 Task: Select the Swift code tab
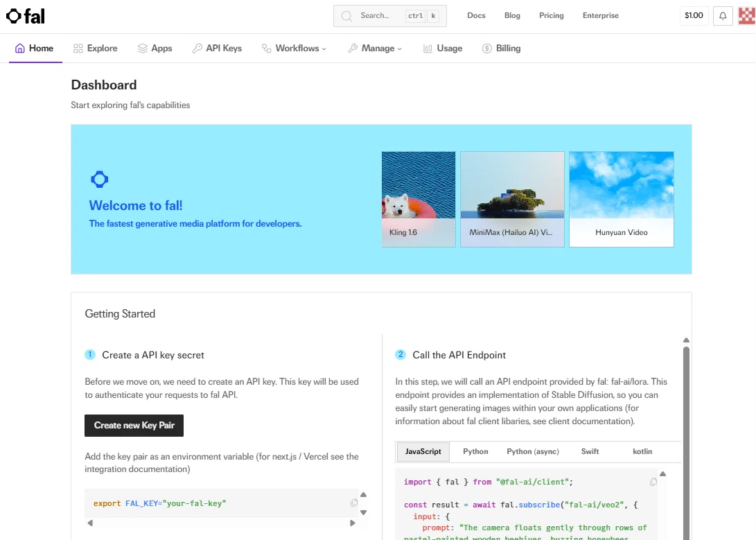click(590, 452)
